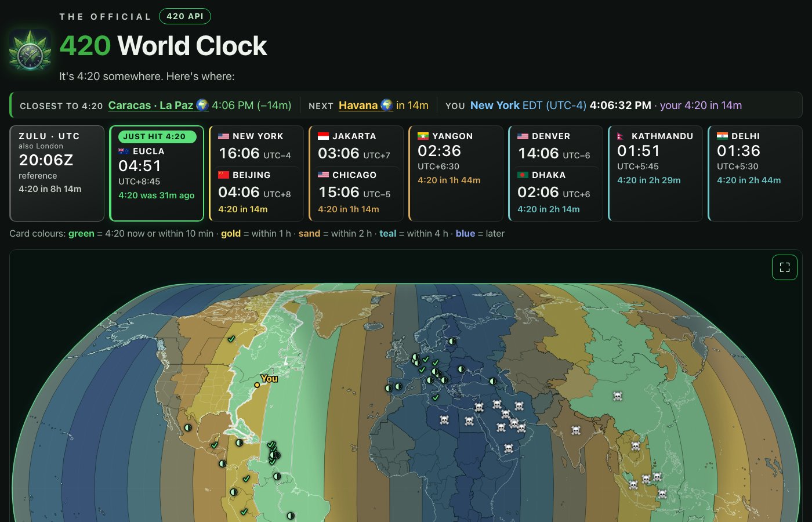812x522 pixels.
Task: Click the India flag beside Delhi
Action: coord(722,136)
